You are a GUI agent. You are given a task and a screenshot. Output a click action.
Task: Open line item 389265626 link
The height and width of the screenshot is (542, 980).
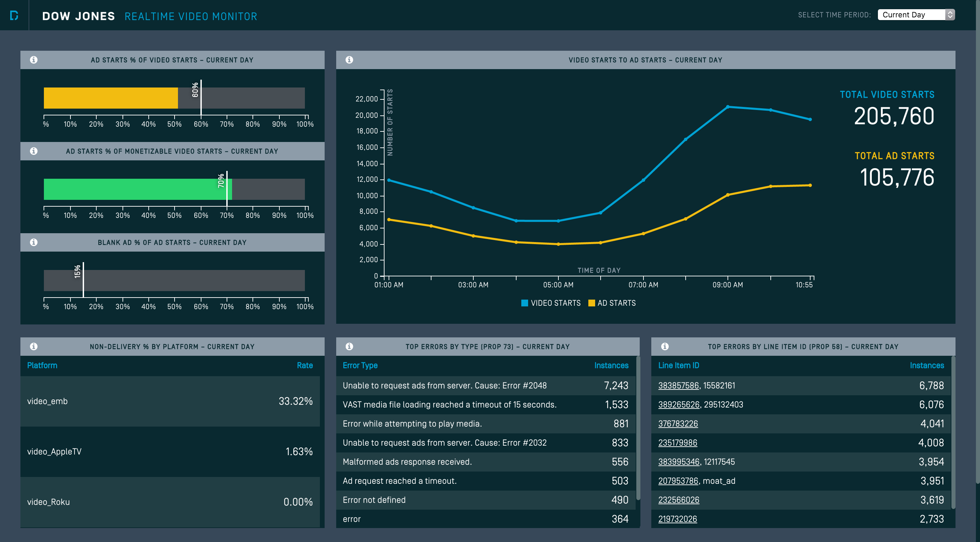point(679,404)
